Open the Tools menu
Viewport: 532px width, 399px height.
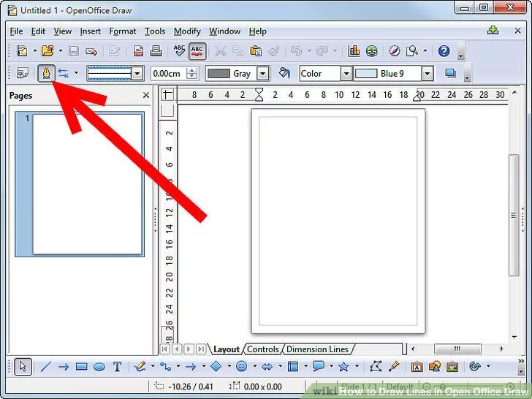pos(155,31)
